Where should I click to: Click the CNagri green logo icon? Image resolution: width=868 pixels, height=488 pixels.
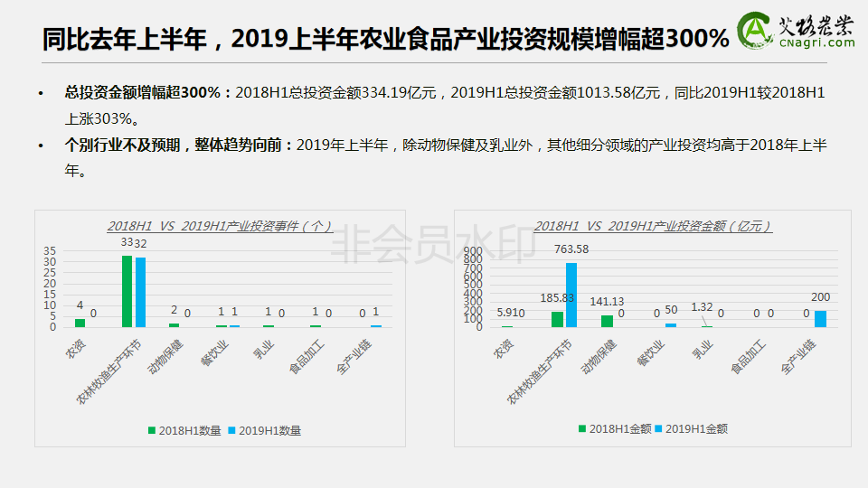(x=753, y=31)
